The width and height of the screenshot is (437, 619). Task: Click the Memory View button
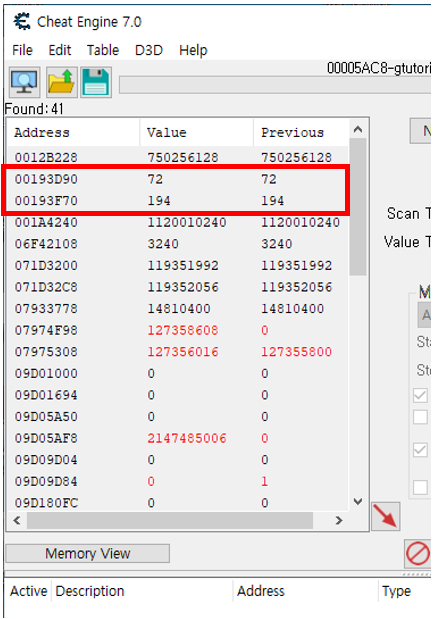[88, 553]
